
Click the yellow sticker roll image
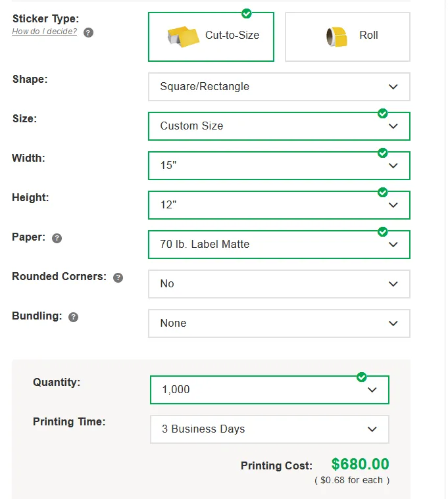[x=337, y=37]
